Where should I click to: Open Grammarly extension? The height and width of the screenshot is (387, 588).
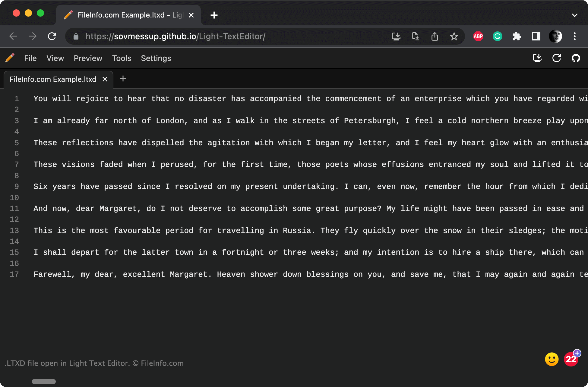click(498, 37)
